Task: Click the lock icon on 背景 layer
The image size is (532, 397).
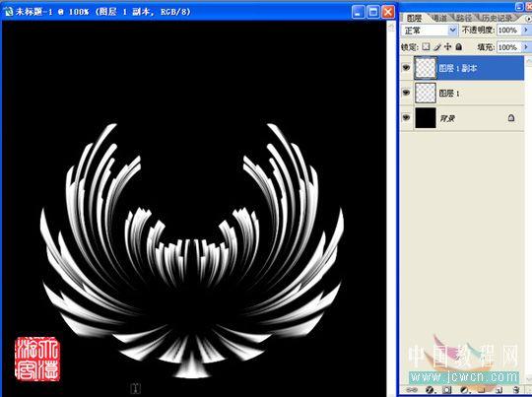Action: pyautogui.click(x=511, y=118)
